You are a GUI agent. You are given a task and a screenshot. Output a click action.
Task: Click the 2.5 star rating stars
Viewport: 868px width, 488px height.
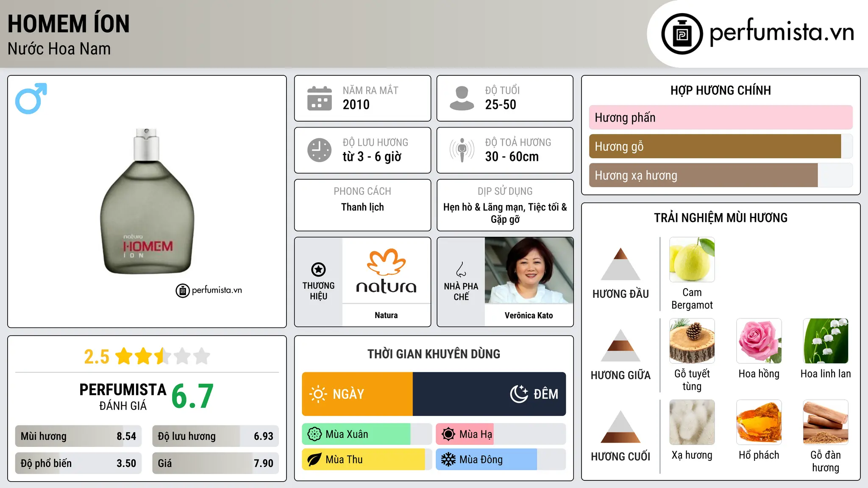tap(163, 356)
